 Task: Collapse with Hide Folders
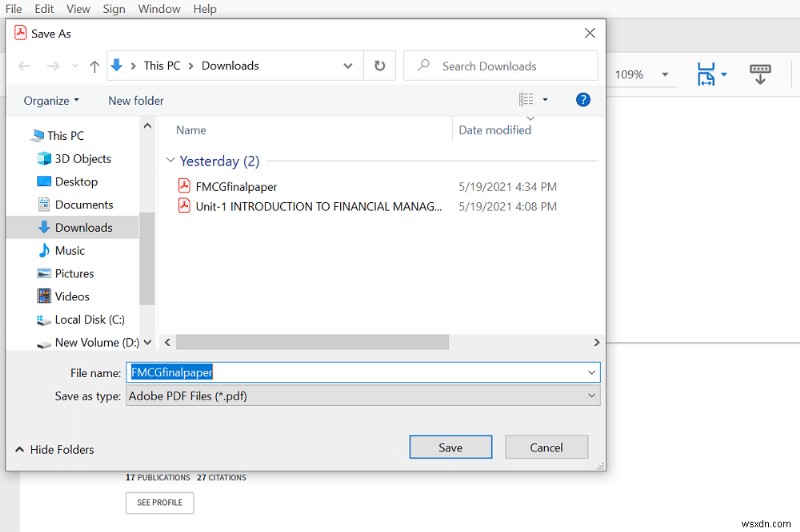click(55, 449)
